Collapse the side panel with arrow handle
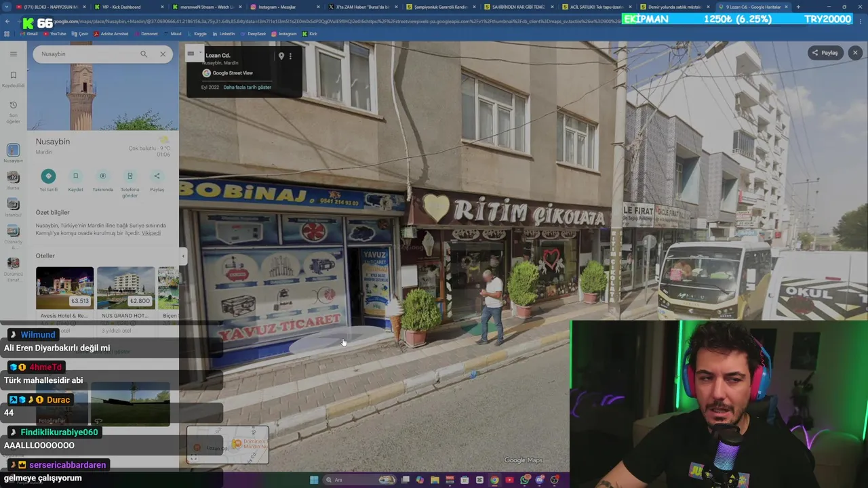868x488 pixels. coord(182,256)
